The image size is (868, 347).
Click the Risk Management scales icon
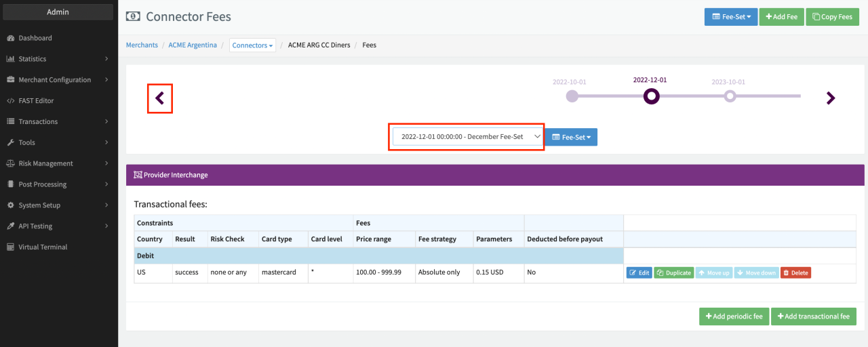coord(11,163)
